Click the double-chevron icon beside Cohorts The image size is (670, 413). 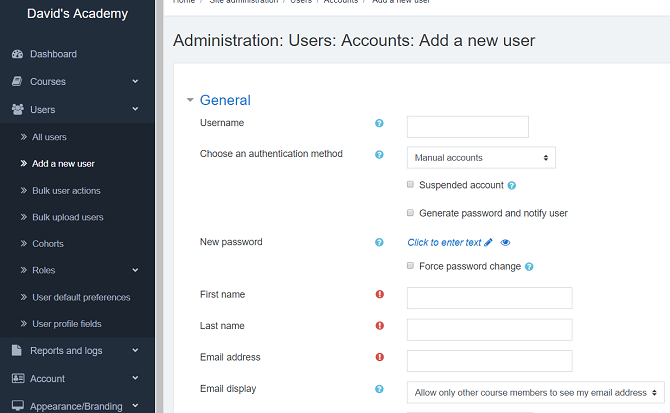click(24, 244)
